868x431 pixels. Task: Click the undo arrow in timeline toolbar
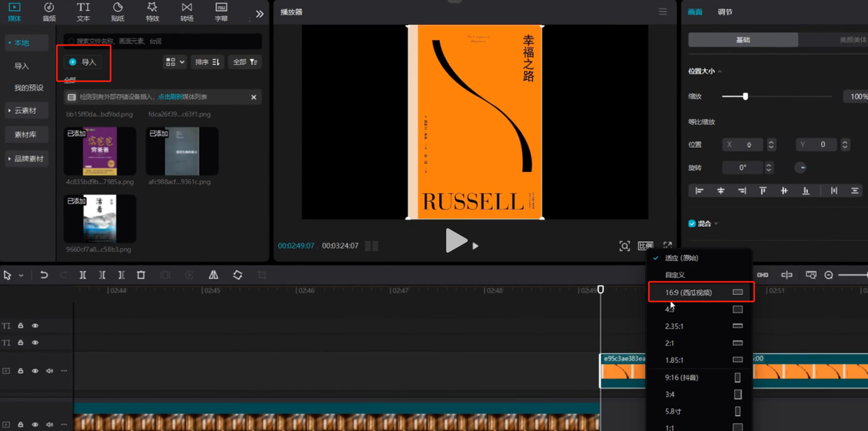coord(44,275)
